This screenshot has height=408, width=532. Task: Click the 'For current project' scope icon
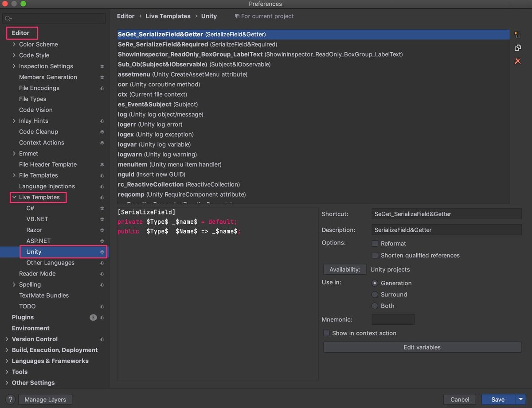[237, 16]
